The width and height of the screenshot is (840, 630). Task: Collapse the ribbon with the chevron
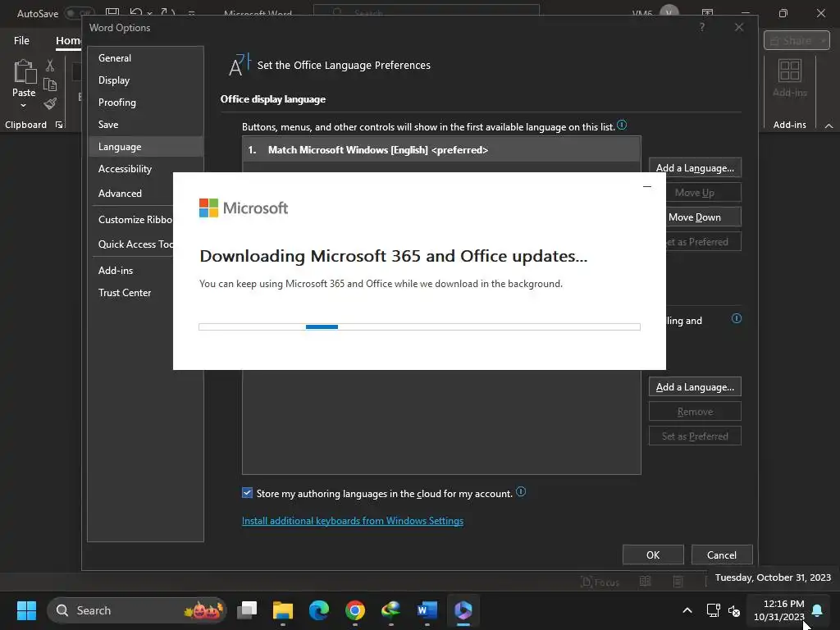coord(829,126)
